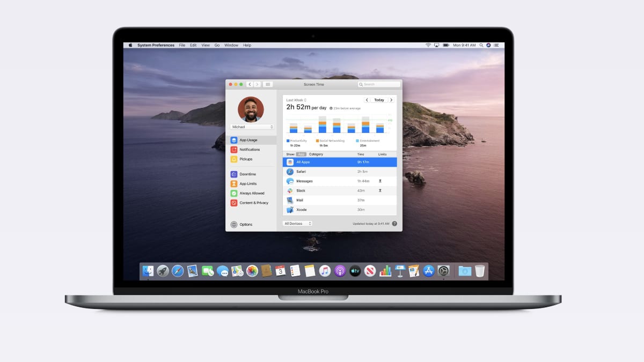Expand the All Devices dropdown

pos(297,224)
